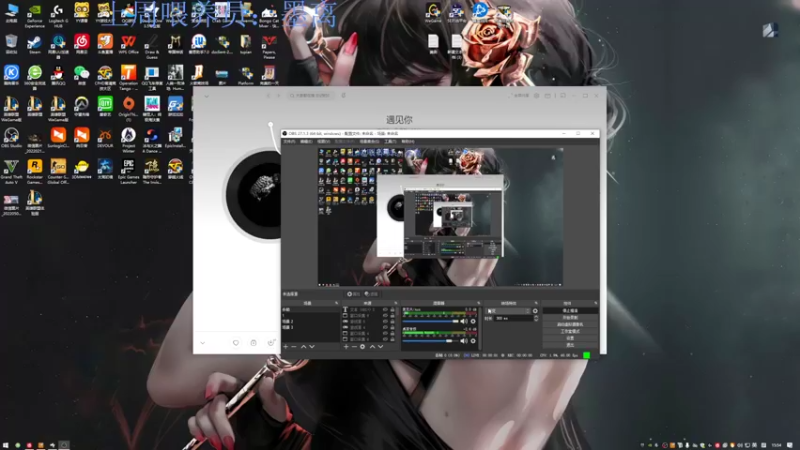Open Logitech G HUB desktop icon
Image resolution: width=800 pixels, height=450 pixels.
pyautogui.click(x=58, y=14)
